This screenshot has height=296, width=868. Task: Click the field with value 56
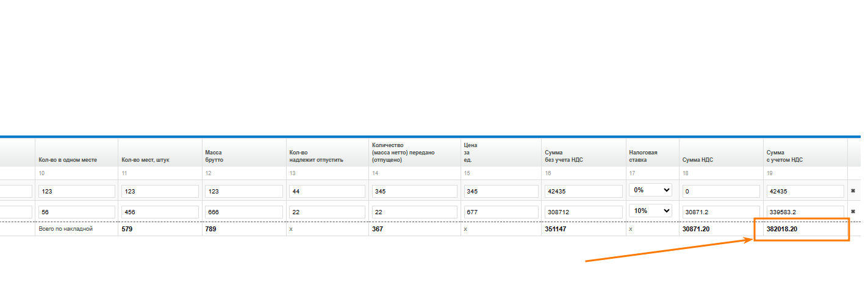click(77, 211)
